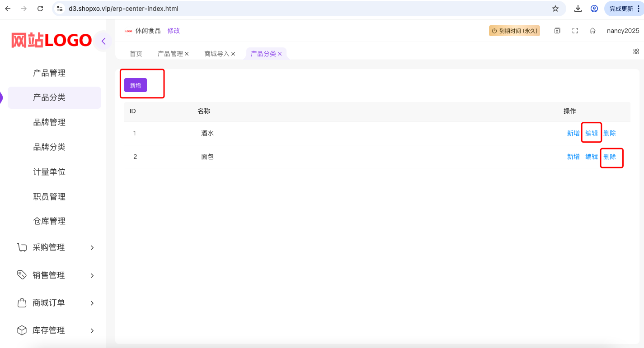Screen dimensions: 644x348
Task: Click 删除 in the 面包 row
Action: point(610,157)
